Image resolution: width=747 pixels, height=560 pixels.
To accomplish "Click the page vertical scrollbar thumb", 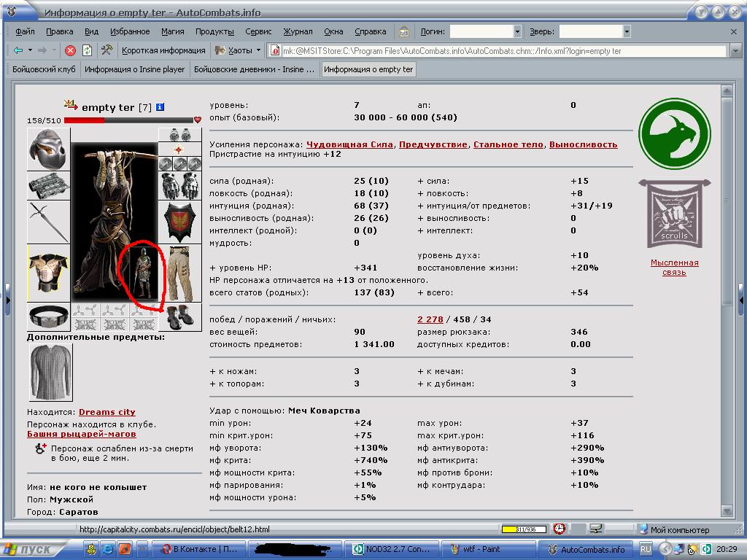I will point(727,200).
